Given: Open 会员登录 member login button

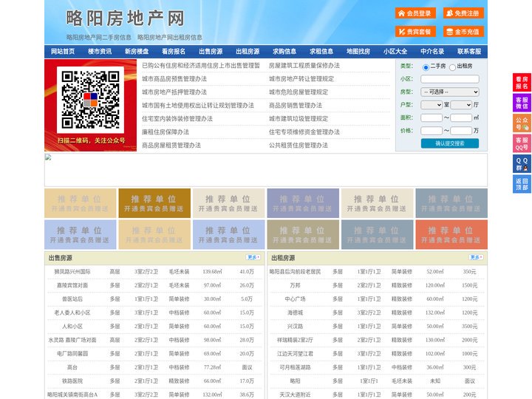Looking at the screenshot, I should pos(415,13).
